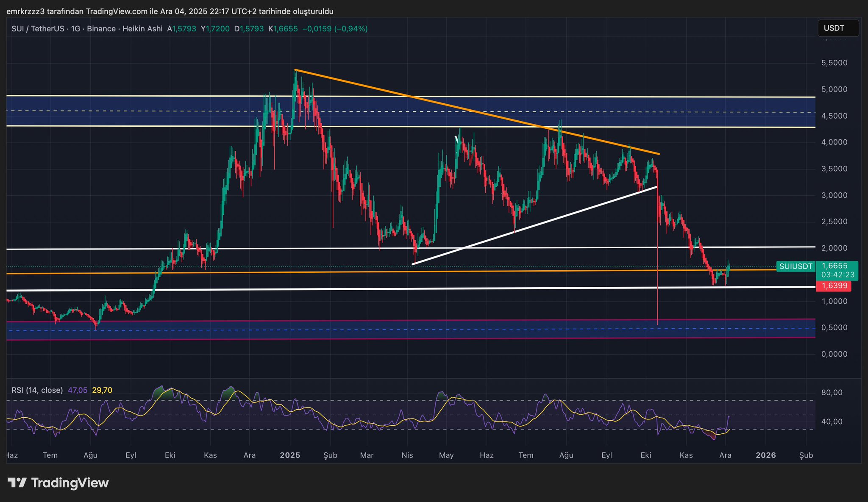Click the SUIUSDT price line label
Viewport: 868px width, 502px height.
pos(796,266)
